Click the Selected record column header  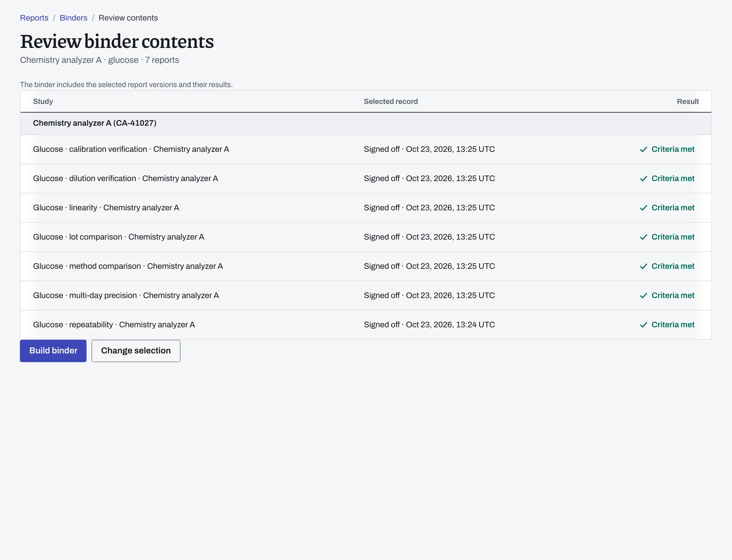coord(391,102)
